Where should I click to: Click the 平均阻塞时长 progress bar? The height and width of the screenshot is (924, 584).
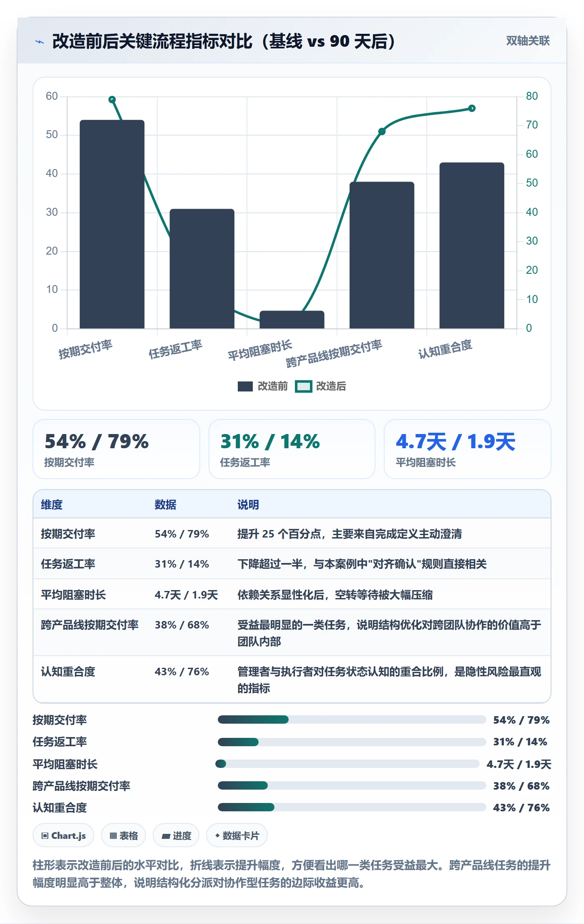(x=347, y=764)
